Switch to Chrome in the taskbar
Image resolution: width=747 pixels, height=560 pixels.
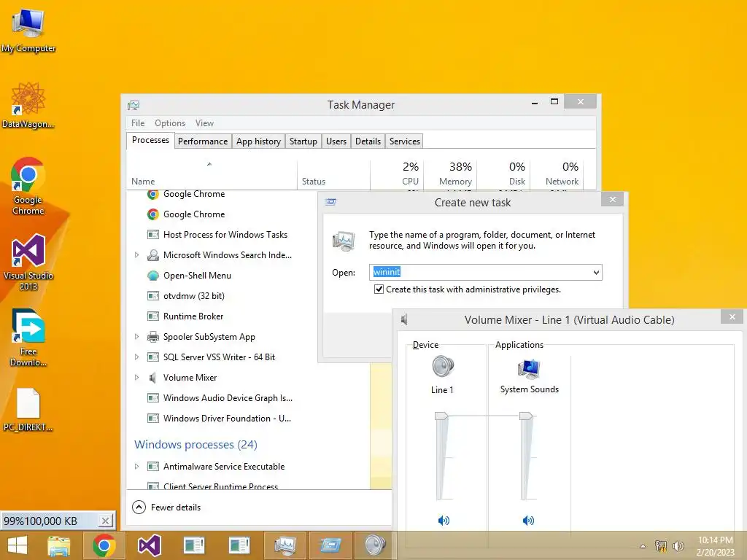pyautogui.click(x=104, y=545)
